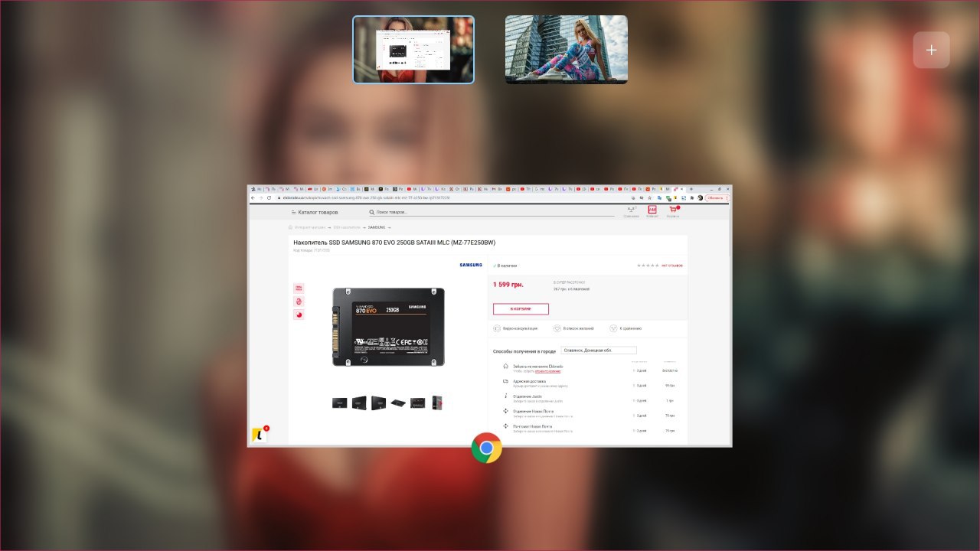Open the Кабинет account icon in Chrome window
The image size is (980, 551).
coord(652,210)
